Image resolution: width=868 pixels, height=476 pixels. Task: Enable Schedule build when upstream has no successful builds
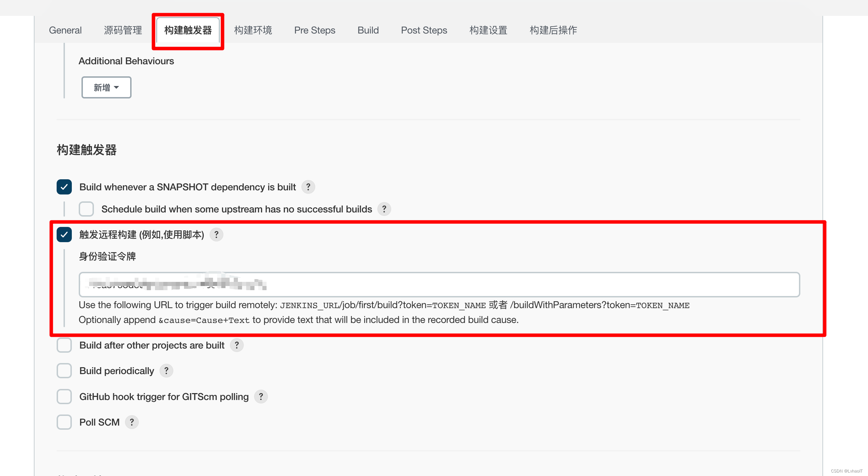[86, 209]
